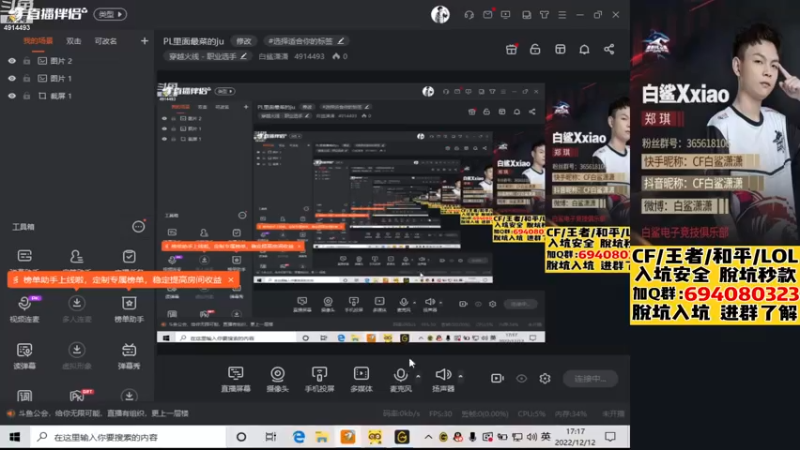Open the 虚拟形象 virtual avatar tool
The image size is (800, 450).
77,356
